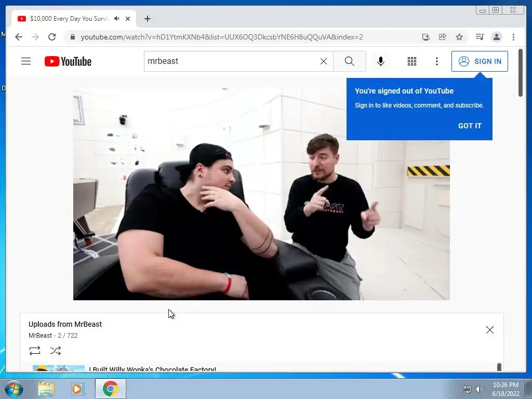
Task: Open Chrome profile avatar
Action: [x=496, y=37]
